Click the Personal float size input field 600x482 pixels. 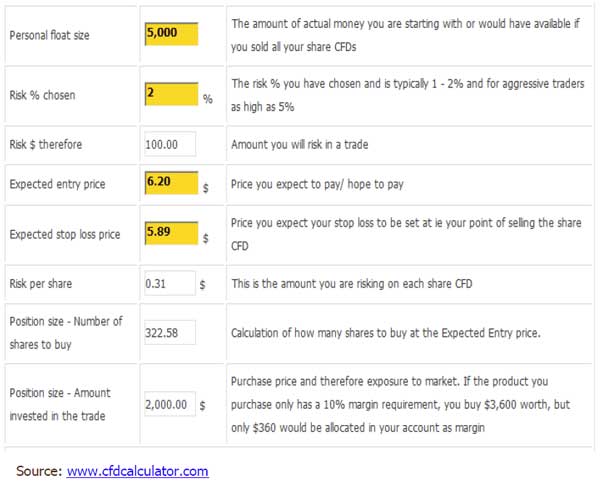click(x=171, y=34)
